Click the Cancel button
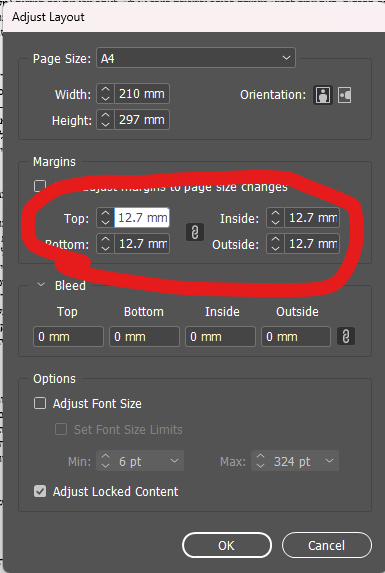The width and height of the screenshot is (385, 573). [327, 545]
